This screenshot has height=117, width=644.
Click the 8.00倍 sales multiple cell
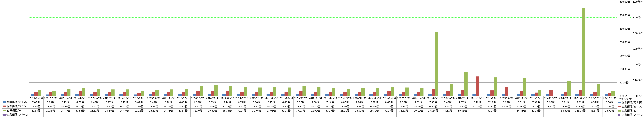pos(610,102)
